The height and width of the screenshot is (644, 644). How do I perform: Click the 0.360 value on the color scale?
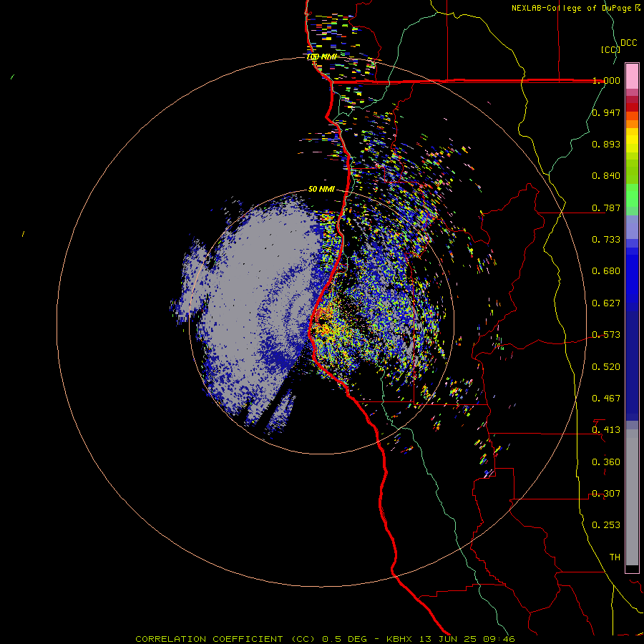click(606, 462)
